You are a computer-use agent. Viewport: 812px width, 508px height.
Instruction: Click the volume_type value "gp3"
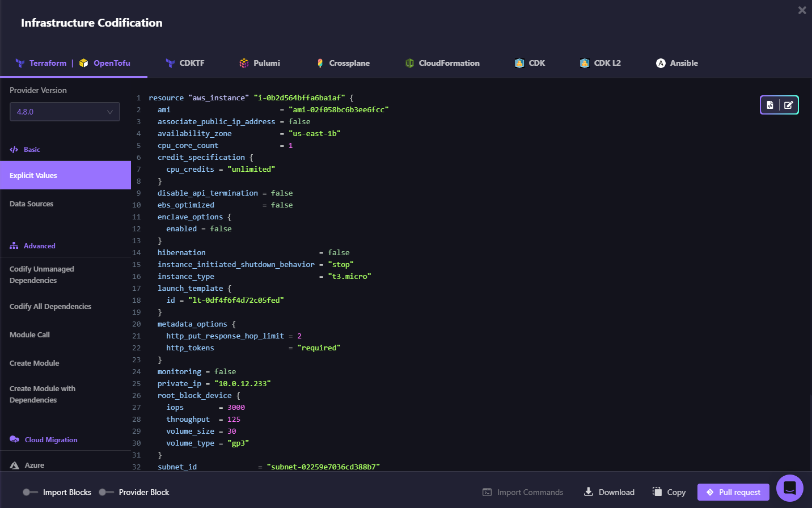[x=238, y=443]
